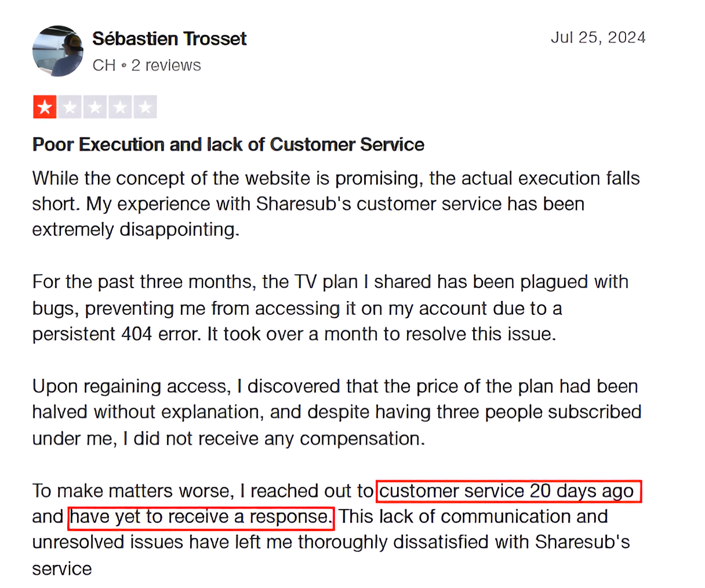Select the final word 'service' on the last line

click(62, 569)
